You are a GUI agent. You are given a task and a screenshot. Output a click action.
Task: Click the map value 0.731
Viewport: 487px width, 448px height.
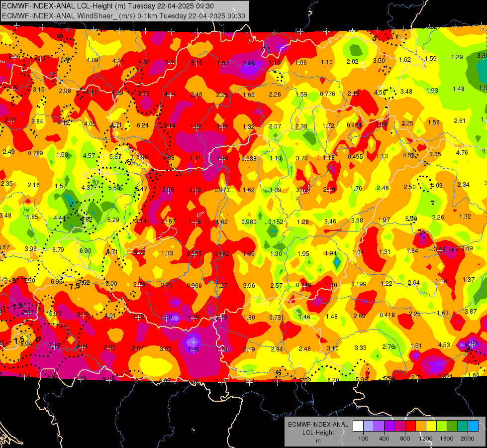277,317
